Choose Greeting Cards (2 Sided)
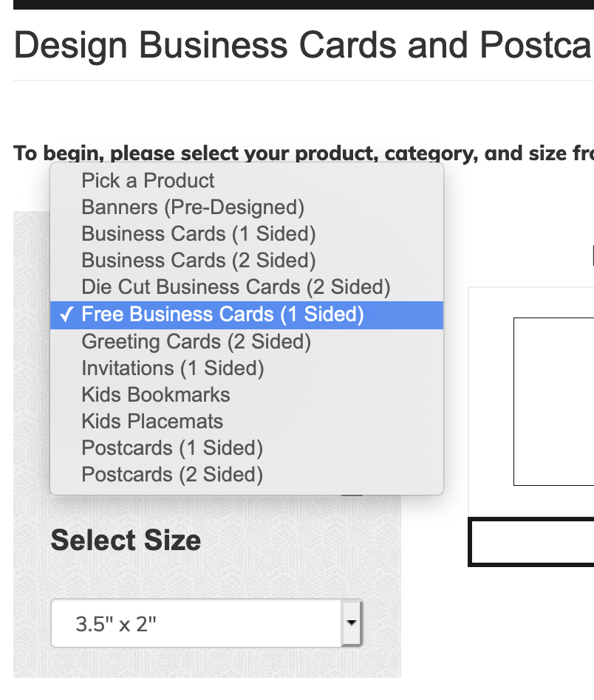 pos(247,342)
